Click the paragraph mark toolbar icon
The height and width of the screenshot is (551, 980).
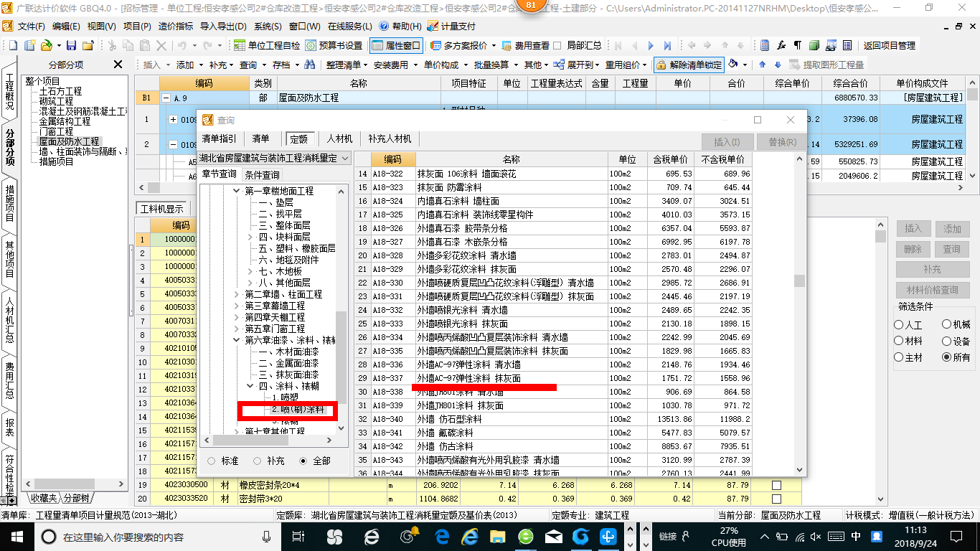pyautogui.click(x=798, y=45)
